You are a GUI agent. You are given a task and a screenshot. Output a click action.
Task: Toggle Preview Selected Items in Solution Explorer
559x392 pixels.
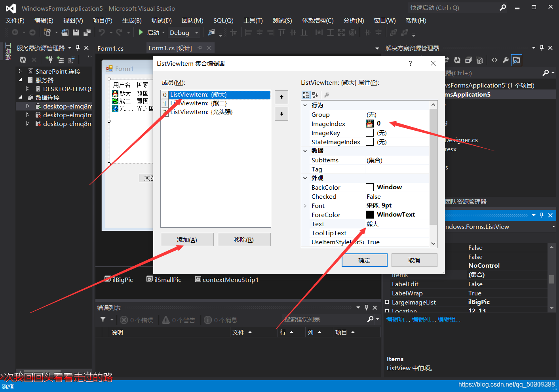[x=517, y=60]
